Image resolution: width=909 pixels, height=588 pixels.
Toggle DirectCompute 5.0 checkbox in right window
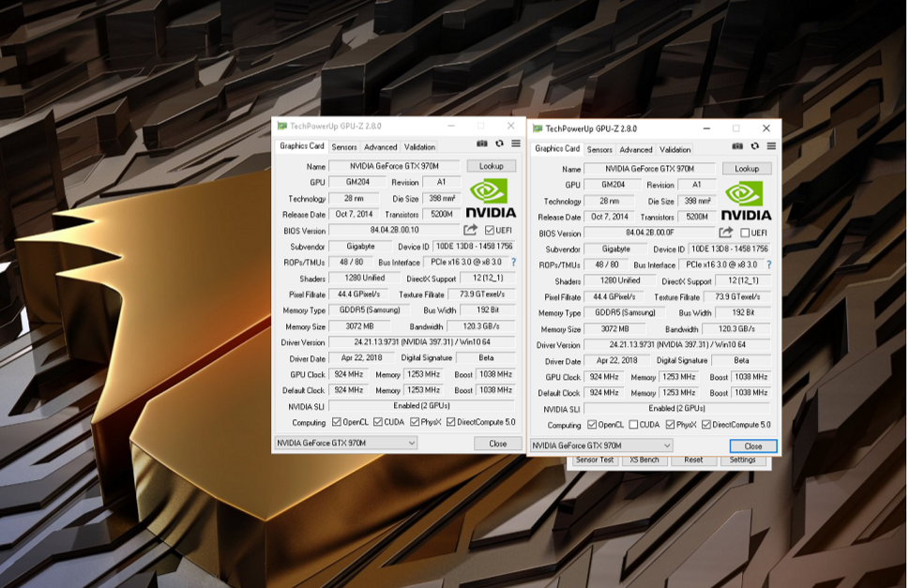point(706,425)
